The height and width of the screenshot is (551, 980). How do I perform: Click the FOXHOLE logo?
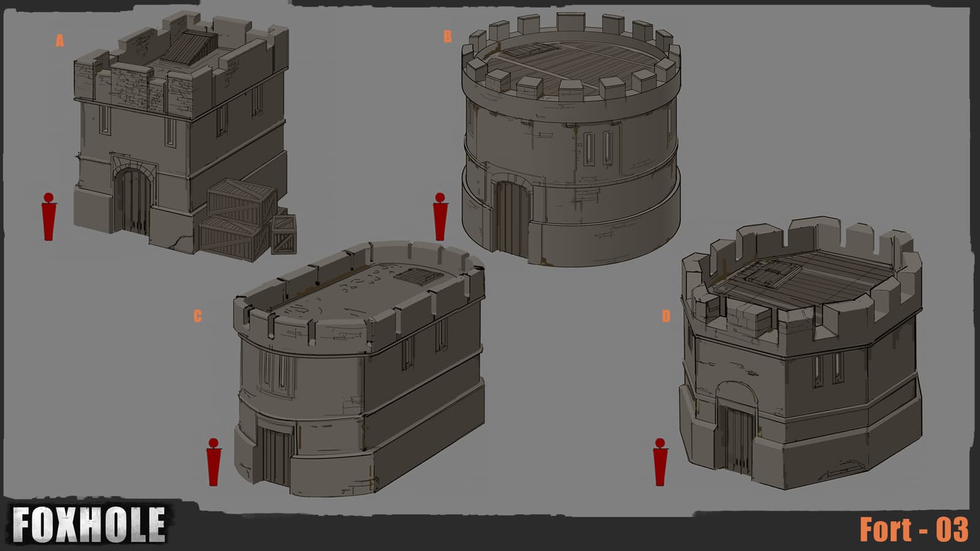[x=89, y=525]
